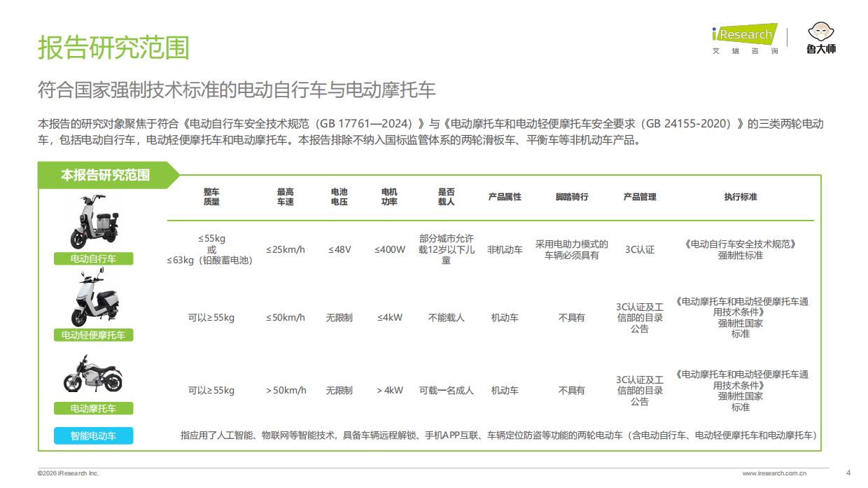The image size is (868, 488).
Task: Open the www.iresearch.com.cn link
Action: pyautogui.click(x=773, y=473)
